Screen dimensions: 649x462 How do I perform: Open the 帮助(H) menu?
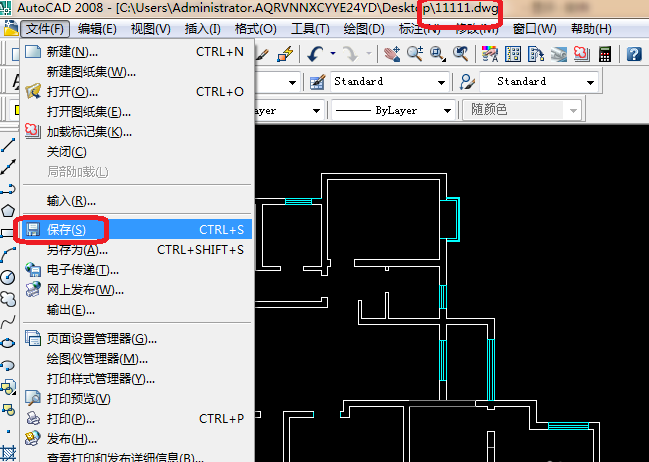[x=591, y=29]
